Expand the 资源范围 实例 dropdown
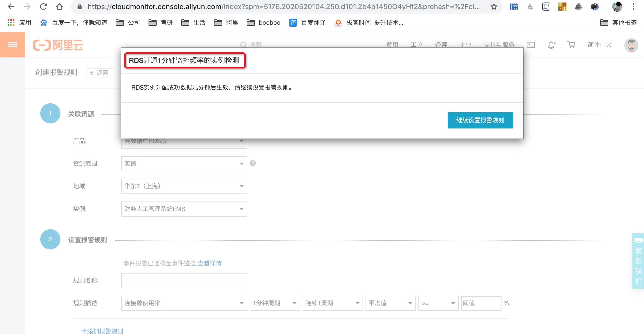Screen dimensions: 644x334 tap(184, 164)
